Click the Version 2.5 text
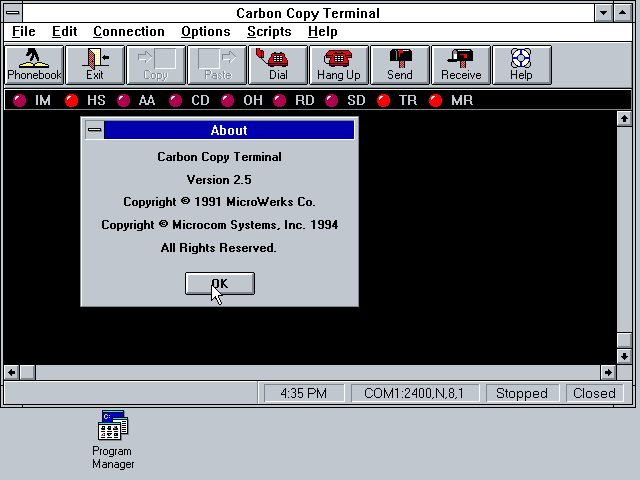Screen dimensions: 640x480 point(219,180)
